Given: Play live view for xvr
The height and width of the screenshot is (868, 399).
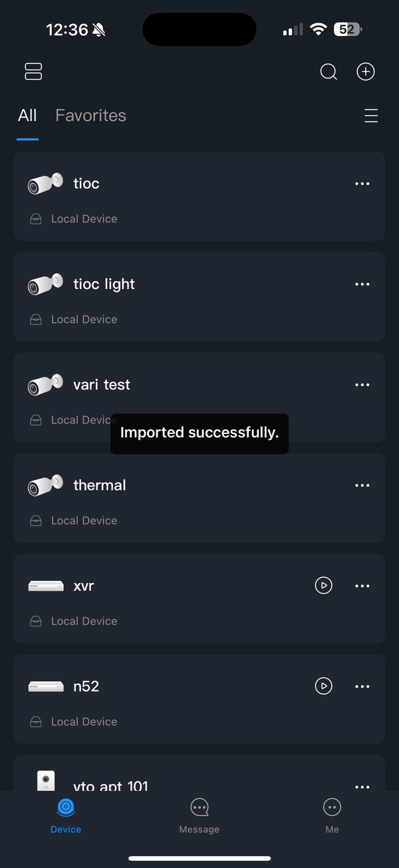Looking at the screenshot, I should coord(323,586).
